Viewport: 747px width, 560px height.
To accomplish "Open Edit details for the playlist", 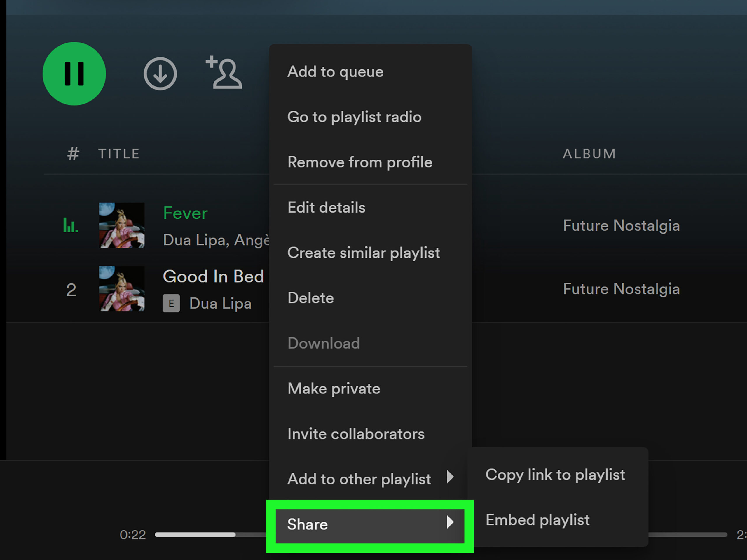I will [326, 207].
